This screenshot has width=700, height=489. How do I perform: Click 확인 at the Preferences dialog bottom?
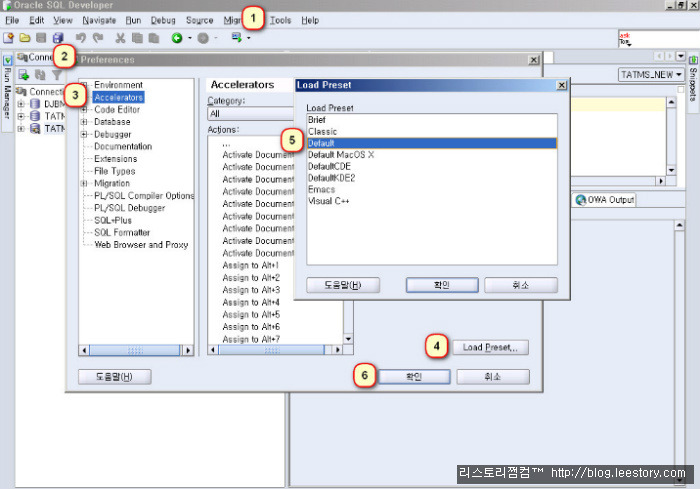point(414,376)
